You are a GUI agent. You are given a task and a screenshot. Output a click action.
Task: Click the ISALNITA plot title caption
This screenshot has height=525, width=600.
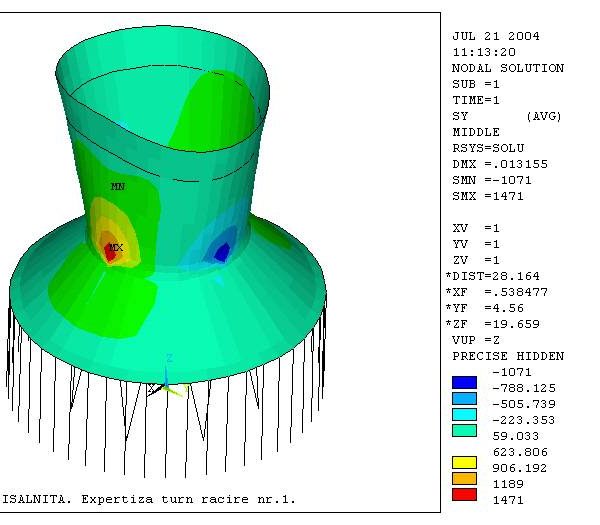148,498
